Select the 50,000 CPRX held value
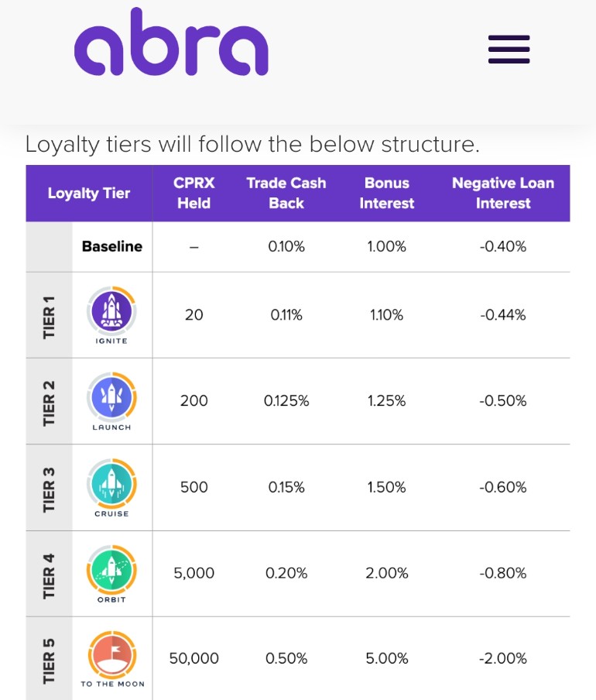 point(194,658)
